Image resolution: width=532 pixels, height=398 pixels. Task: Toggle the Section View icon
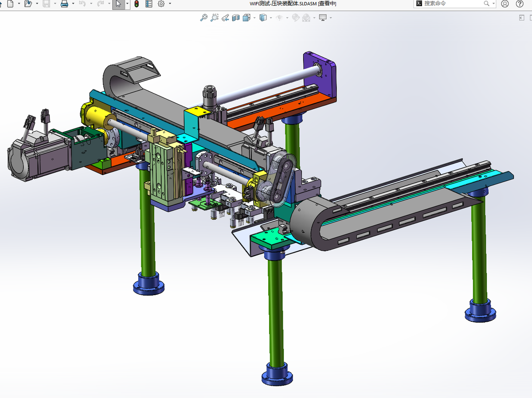[236, 18]
